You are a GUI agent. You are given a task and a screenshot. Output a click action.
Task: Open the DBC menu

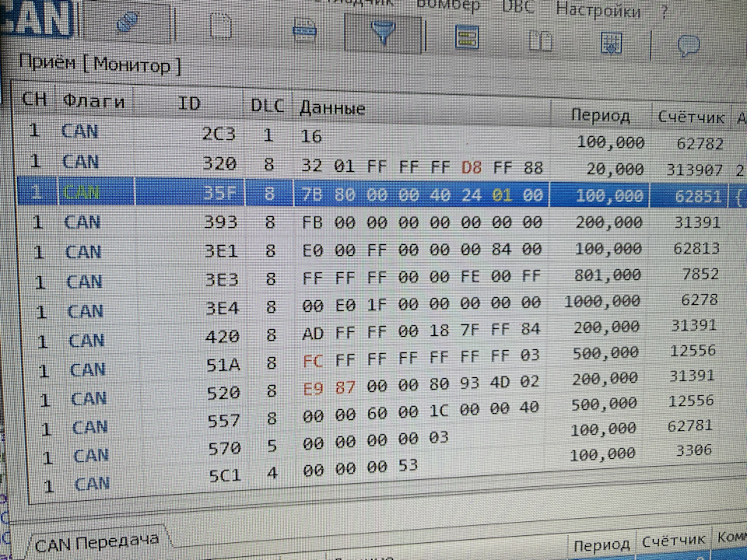point(519,7)
